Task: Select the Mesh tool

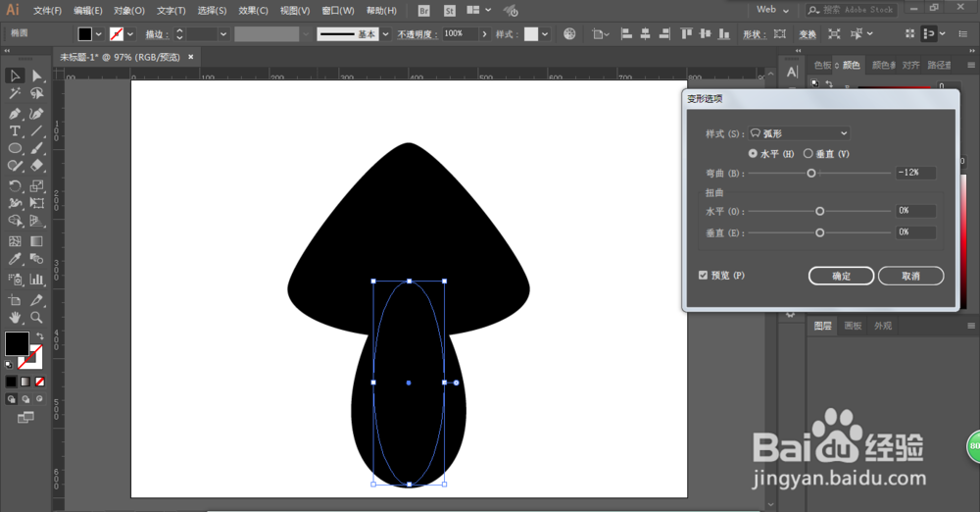Action: coord(15,241)
